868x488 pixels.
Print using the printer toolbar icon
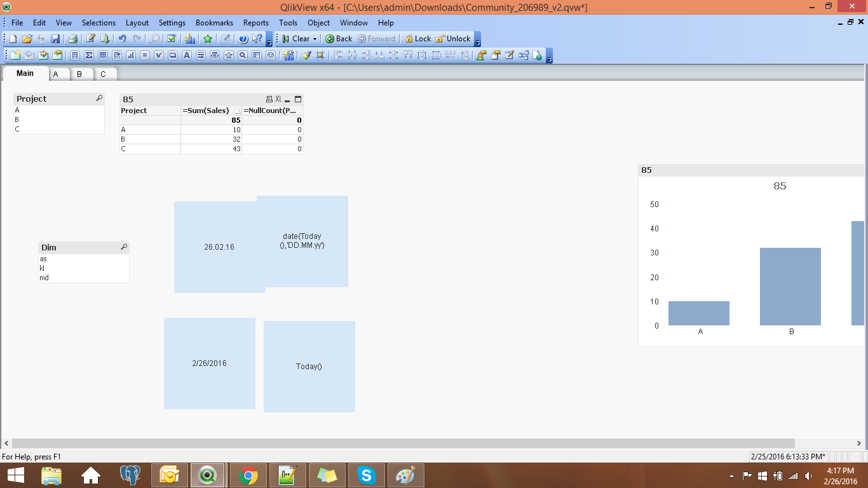[72, 39]
